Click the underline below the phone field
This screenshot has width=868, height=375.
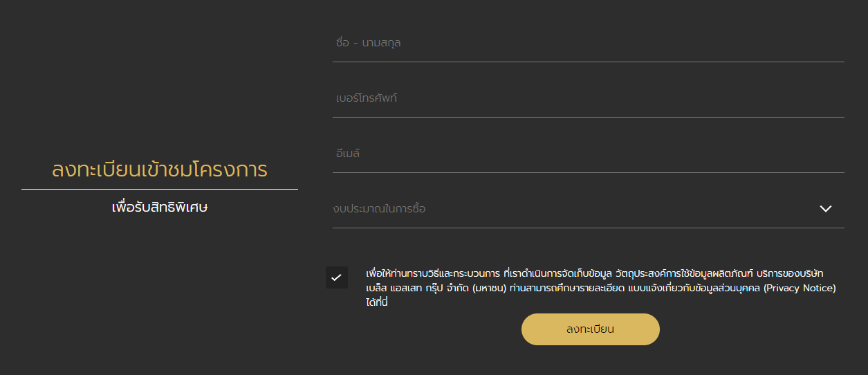589,117
